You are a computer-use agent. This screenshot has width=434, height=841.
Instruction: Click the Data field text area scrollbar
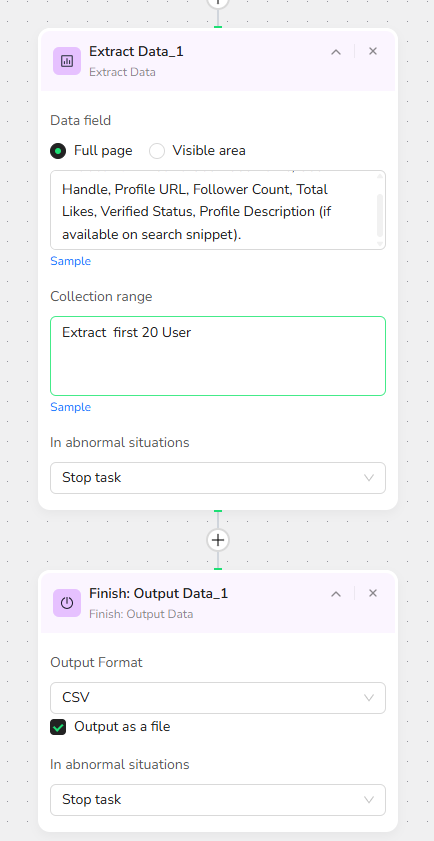pyautogui.click(x=380, y=215)
